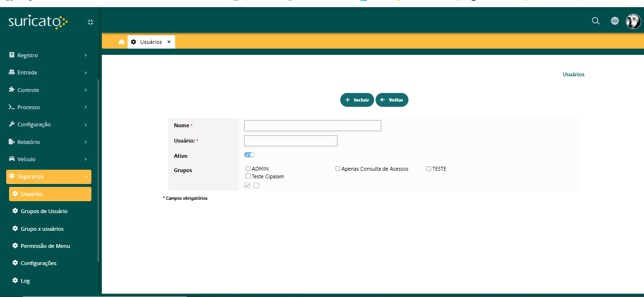Click the empty deselect-all groups box
644x297 pixels.
click(257, 185)
